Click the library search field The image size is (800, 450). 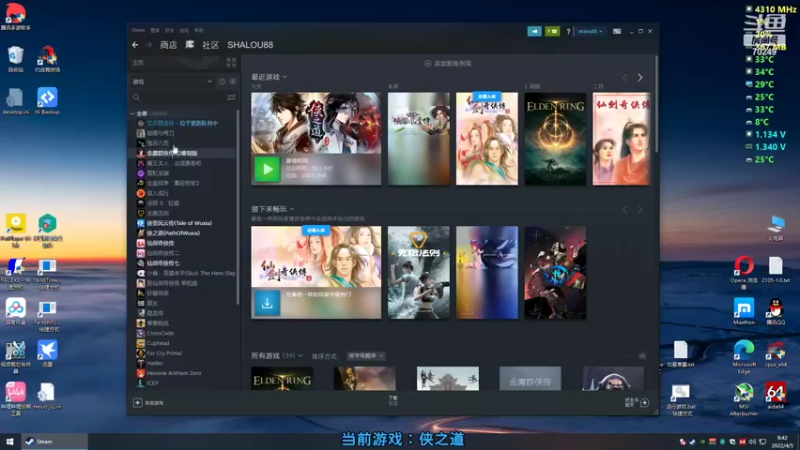tap(178, 97)
